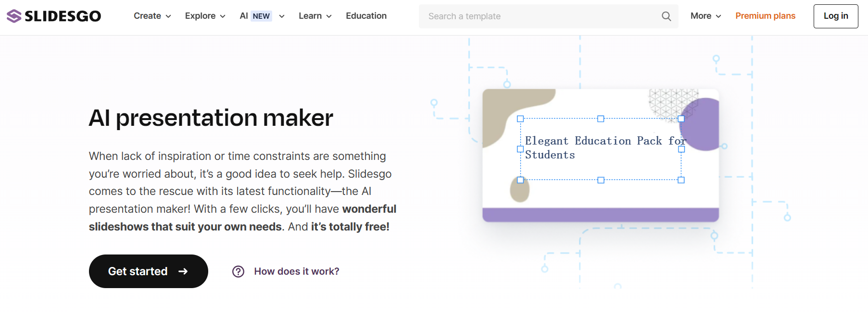Click the arrow icon in Get started
Screen dimensions: 868x315
[183, 272]
